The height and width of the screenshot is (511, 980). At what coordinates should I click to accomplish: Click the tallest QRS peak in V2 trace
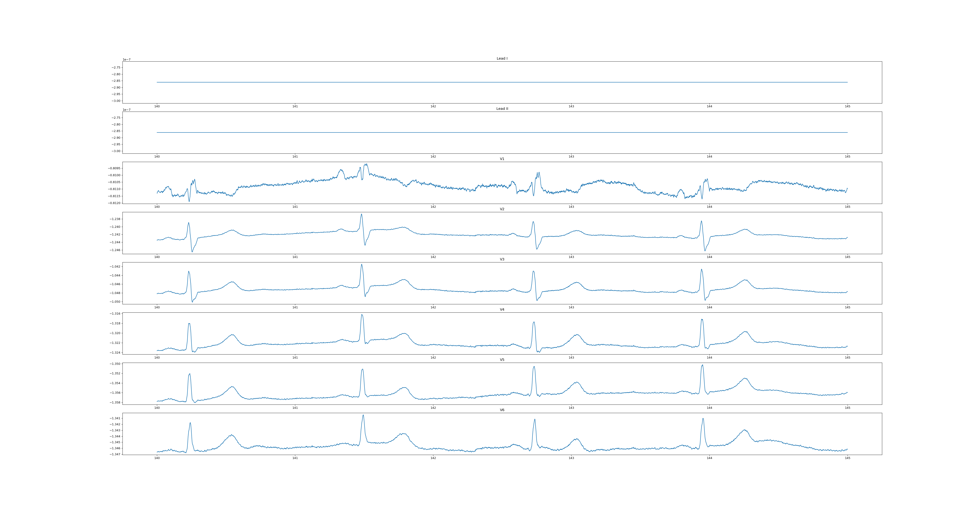361,214
